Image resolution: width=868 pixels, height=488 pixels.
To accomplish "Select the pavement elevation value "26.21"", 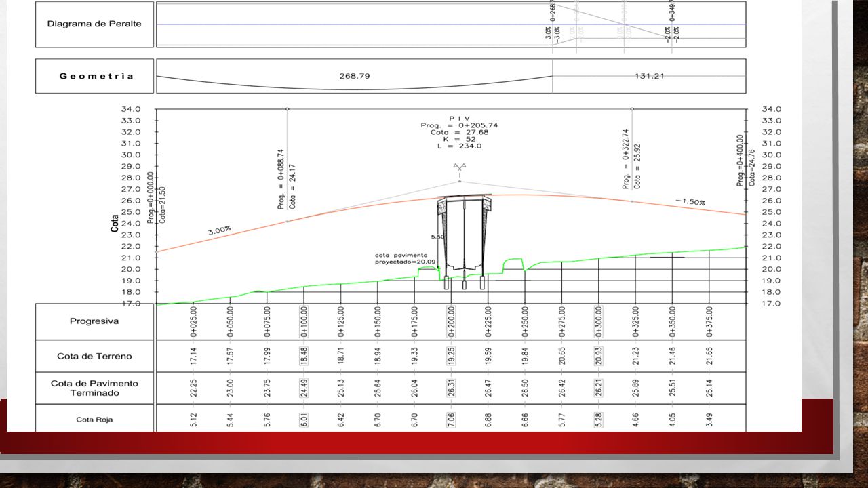I will tap(598, 388).
